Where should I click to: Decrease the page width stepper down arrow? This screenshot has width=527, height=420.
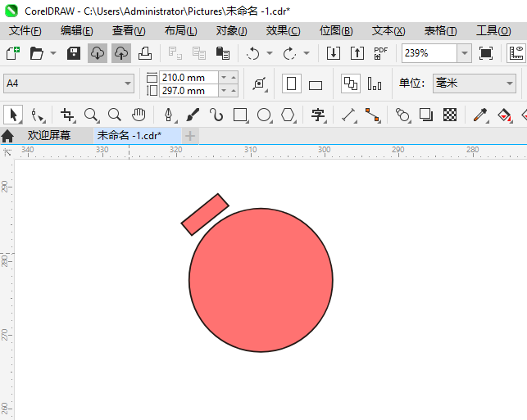(x=224, y=78)
